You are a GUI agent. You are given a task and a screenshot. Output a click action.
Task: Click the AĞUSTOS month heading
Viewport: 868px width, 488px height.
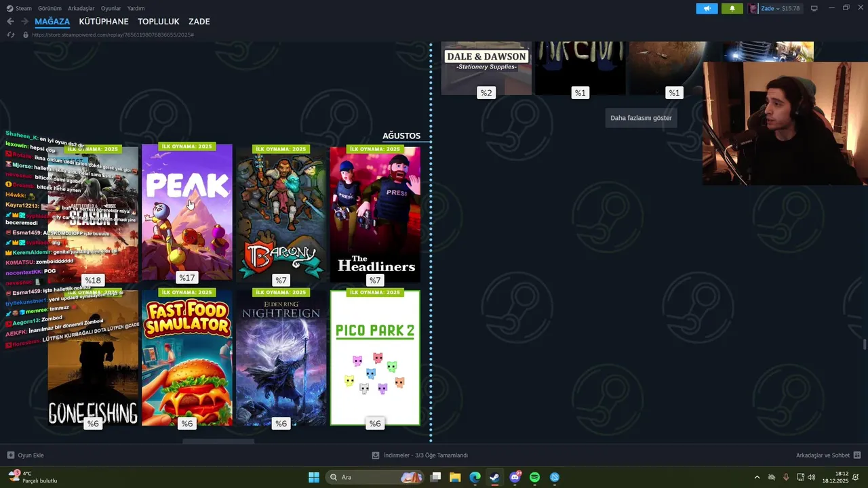point(401,136)
